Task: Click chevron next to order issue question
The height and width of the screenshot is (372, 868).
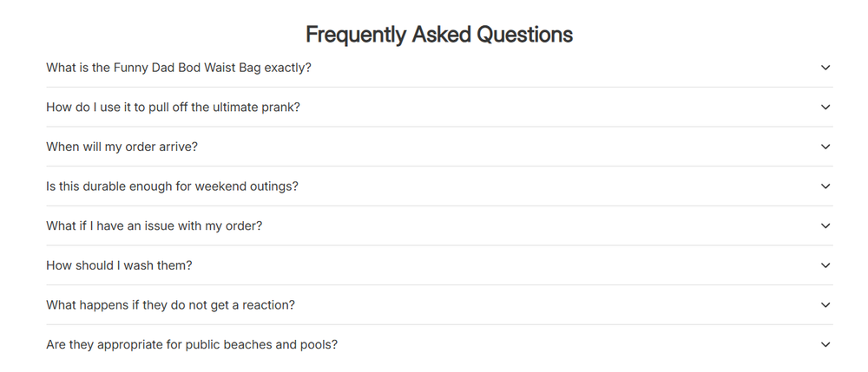Action: [825, 225]
